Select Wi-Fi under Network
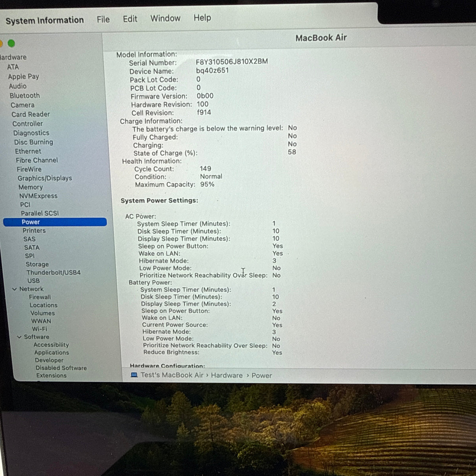 pos(39,329)
